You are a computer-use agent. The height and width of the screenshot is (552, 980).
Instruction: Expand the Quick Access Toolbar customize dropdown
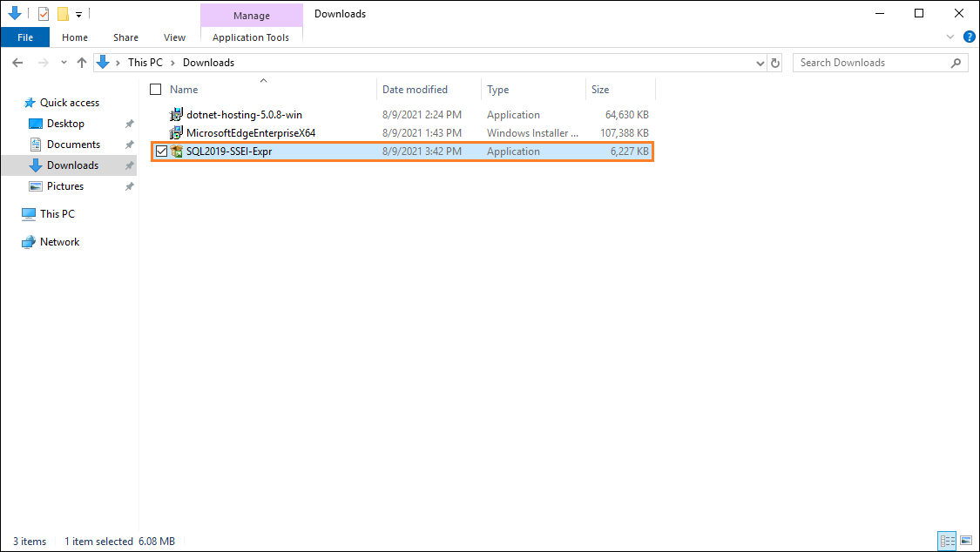click(78, 14)
